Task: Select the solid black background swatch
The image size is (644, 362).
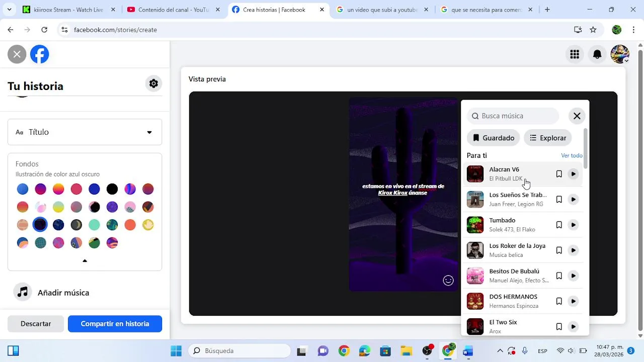Action: point(112,189)
